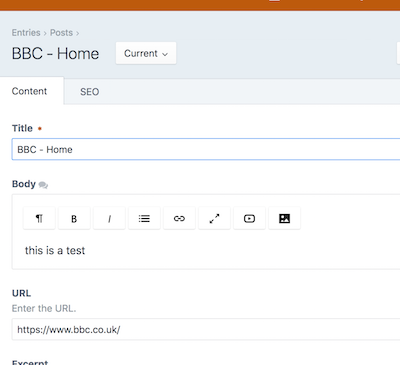Click the 'Enter the URL.' instruction text
The width and height of the screenshot is (400, 365).
(44, 308)
